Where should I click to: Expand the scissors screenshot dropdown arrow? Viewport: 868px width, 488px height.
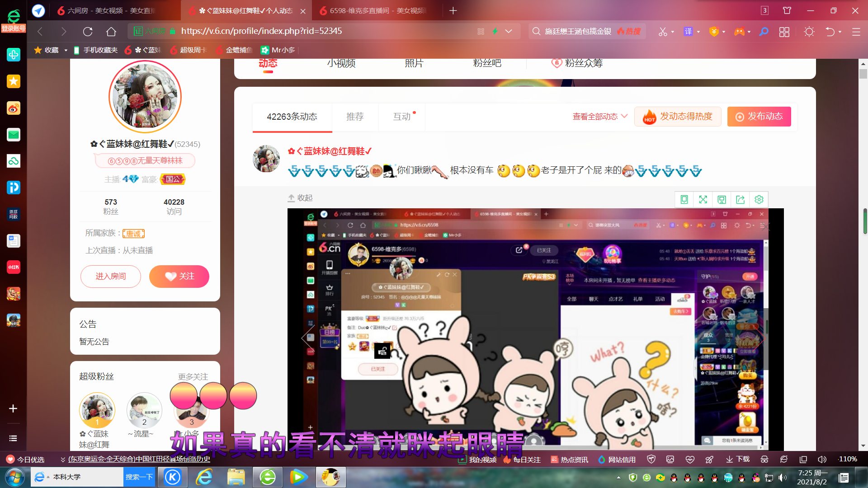[x=673, y=32]
